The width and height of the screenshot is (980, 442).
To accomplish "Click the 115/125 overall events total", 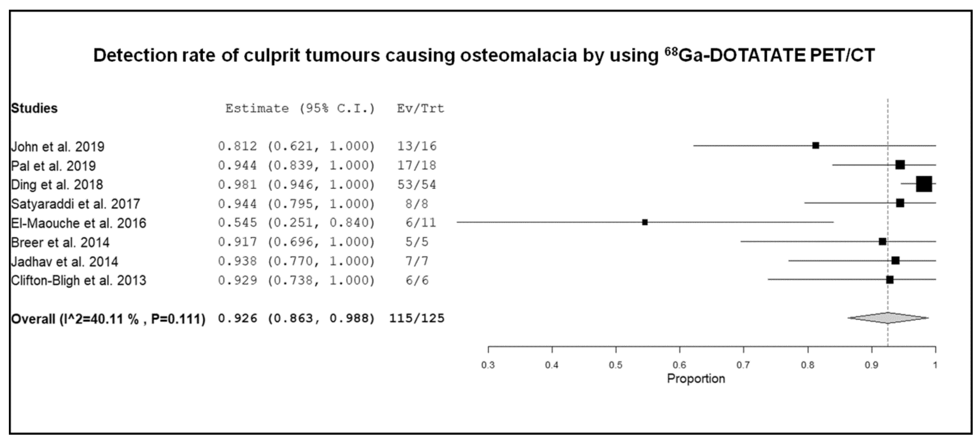I will [x=417, y=318].
